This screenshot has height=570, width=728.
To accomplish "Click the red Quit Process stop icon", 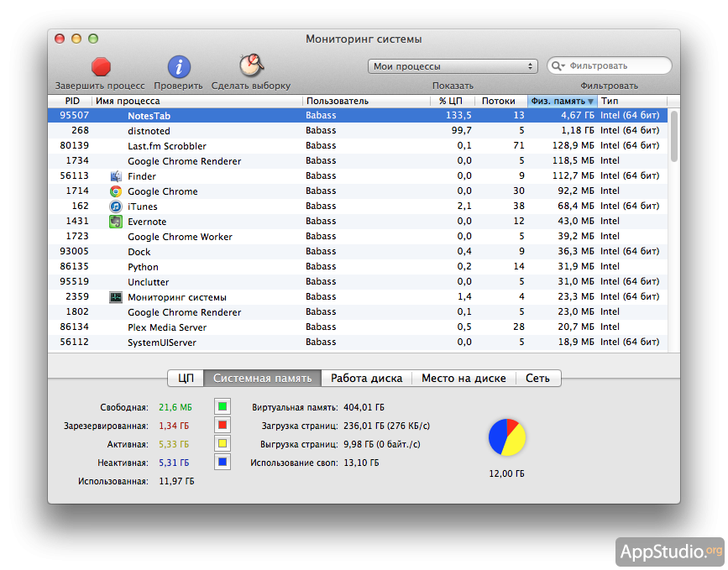I will tap(101, 65).
